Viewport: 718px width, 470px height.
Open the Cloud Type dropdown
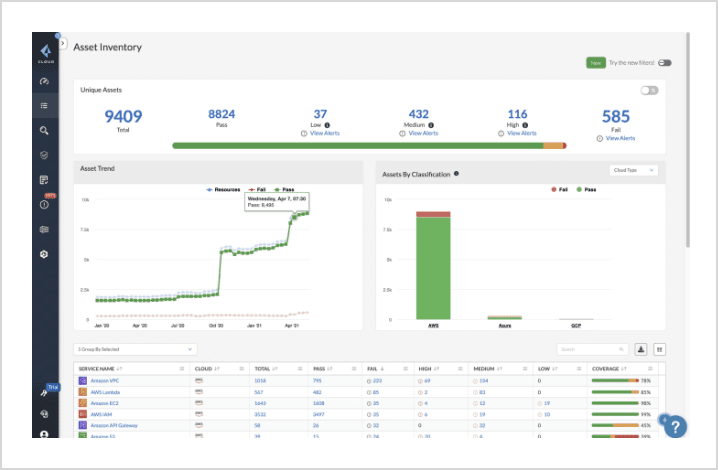point(634,170)
